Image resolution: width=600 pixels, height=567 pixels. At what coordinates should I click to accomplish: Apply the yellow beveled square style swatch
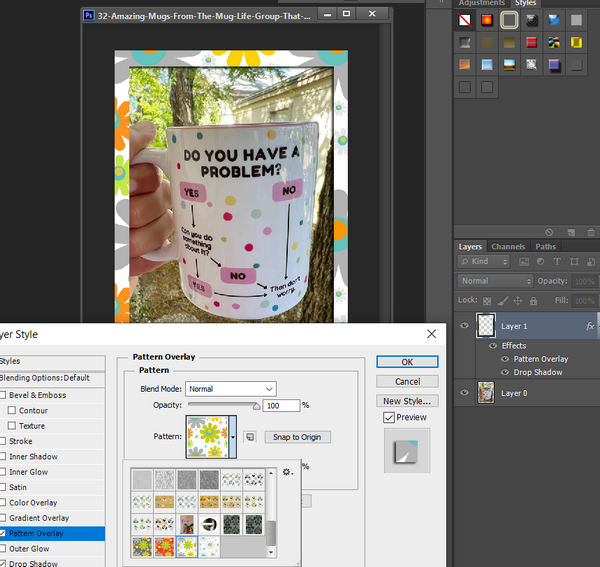point(576,42)
